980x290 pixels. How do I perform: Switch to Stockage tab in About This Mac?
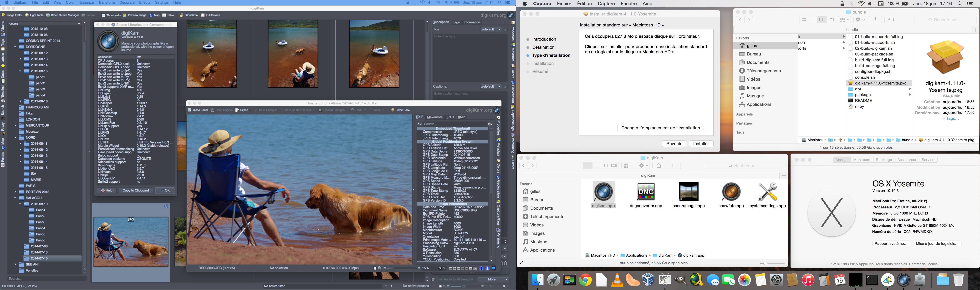884,160
